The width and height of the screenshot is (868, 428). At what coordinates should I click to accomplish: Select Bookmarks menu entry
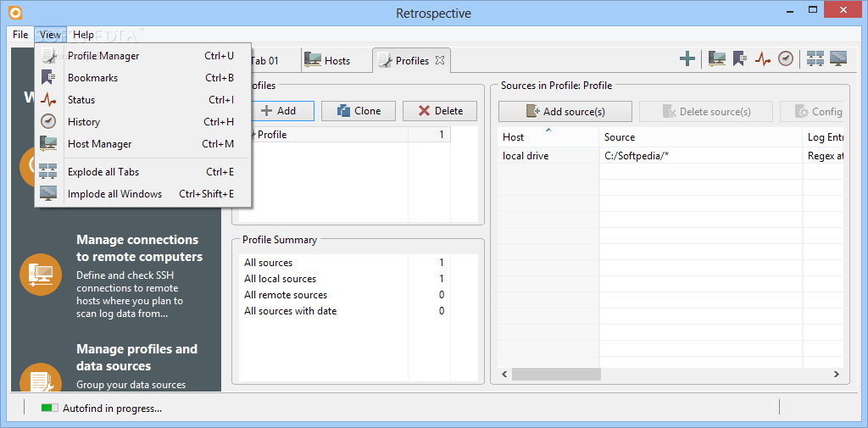tap(142, 78)
